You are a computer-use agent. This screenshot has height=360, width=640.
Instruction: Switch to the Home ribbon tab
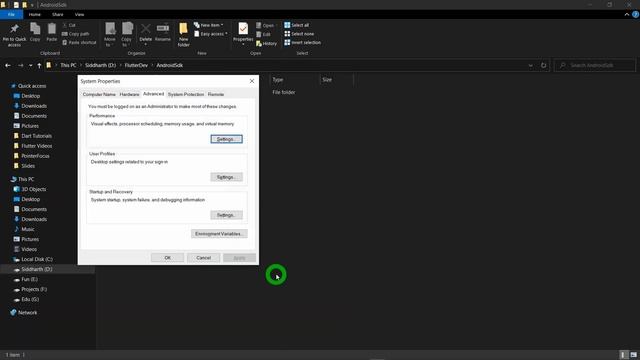pos(35,14)
